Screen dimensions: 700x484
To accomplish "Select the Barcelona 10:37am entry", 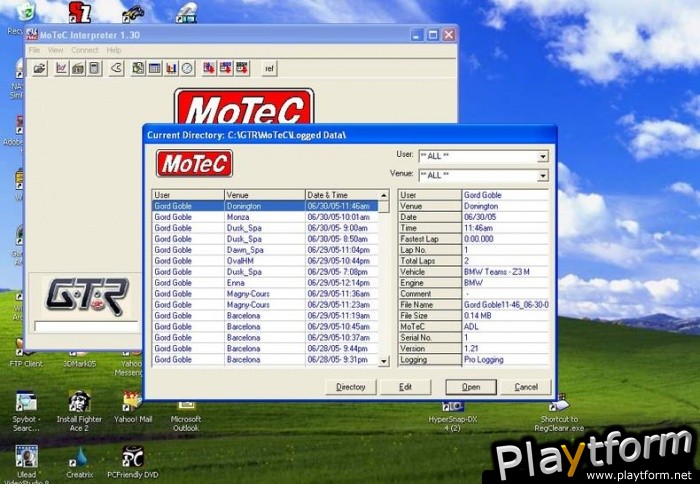I will (265, 338).
